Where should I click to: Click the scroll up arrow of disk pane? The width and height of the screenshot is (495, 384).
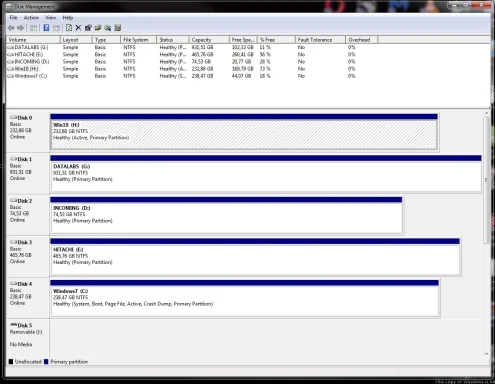click(x=486, y=113)
